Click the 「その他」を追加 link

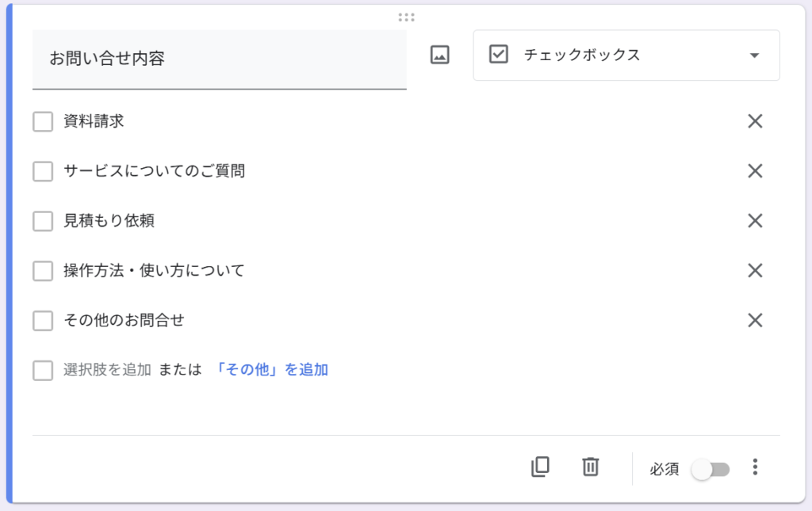coord(270,370)
